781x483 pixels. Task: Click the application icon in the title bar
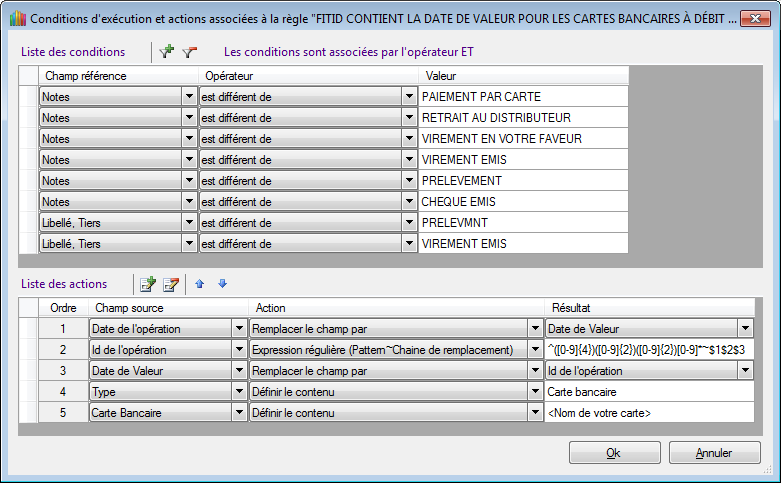click(13, 18)
